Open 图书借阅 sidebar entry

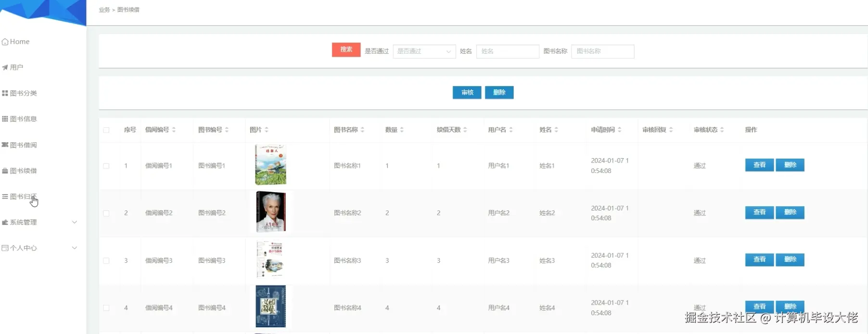(x=20, y=145)
